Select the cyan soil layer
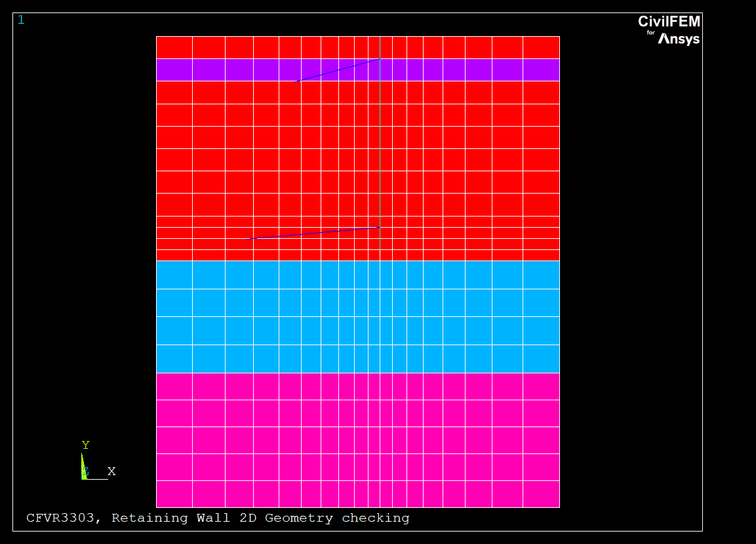 point(357,316)
